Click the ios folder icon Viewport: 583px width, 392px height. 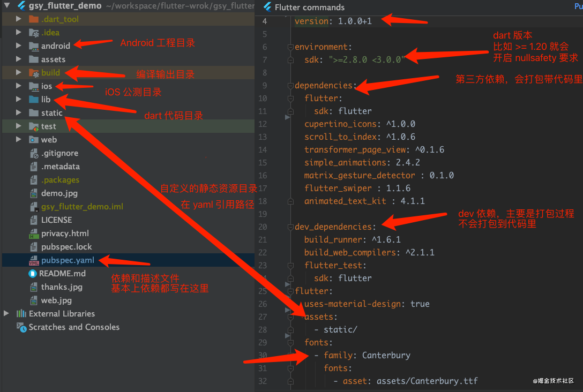point(34,86)
